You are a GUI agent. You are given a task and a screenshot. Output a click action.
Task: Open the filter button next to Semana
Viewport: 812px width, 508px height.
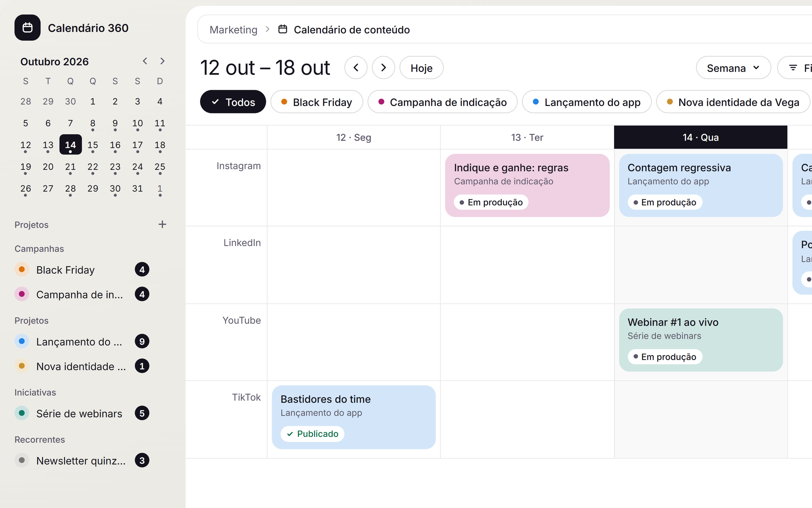(795, 68)
